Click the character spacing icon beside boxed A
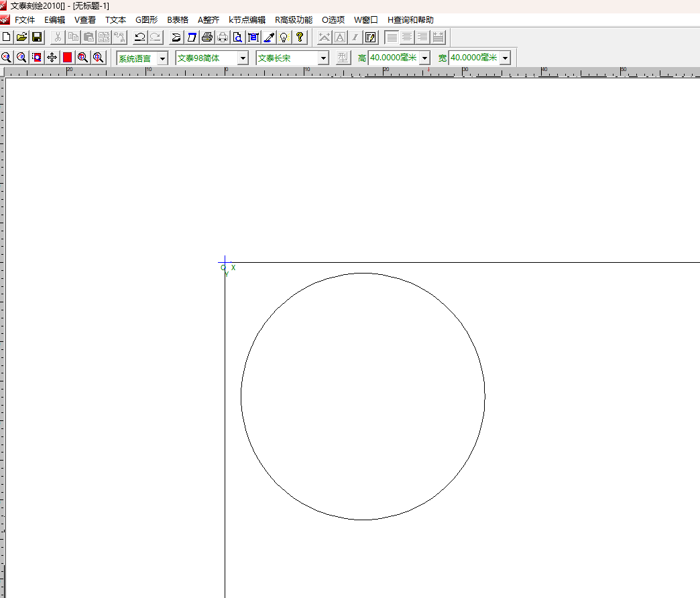Viewport: 700px width, 598px height. [325, 37]
